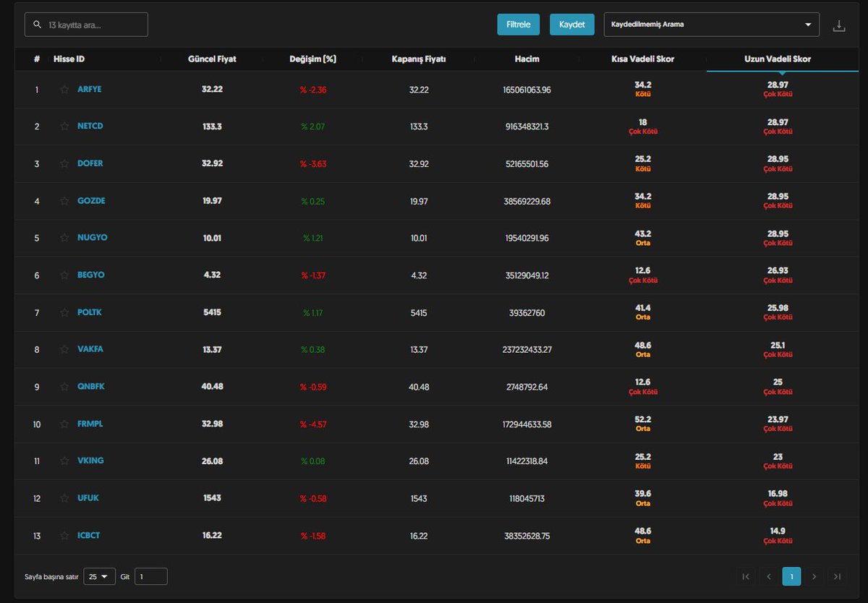Star the ICBCT row
This screenshot has width=868, height=603.
point(64,536)
